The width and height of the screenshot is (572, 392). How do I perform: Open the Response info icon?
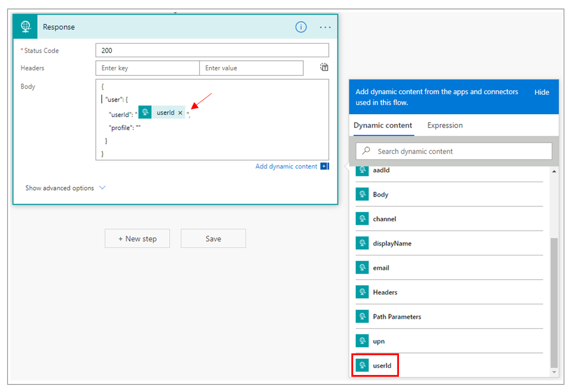pos(301,27)
